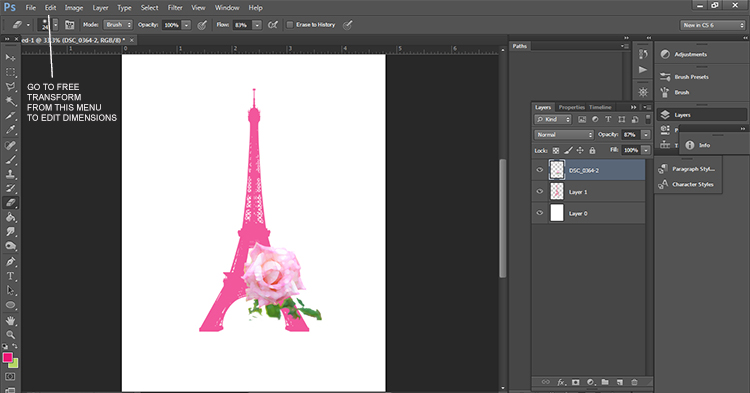The height and width of the screenshot is (393, 750).
Task: Select the Magic Wand tool
Action: coord(11,101)
